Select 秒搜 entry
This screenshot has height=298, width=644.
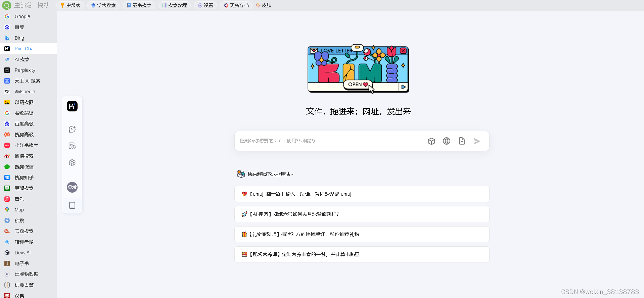[28, 220]
